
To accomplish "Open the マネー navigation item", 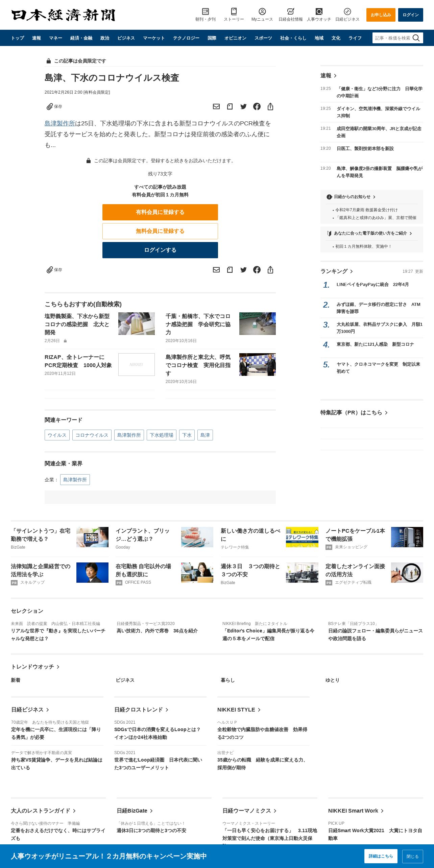I will (55, 38).
